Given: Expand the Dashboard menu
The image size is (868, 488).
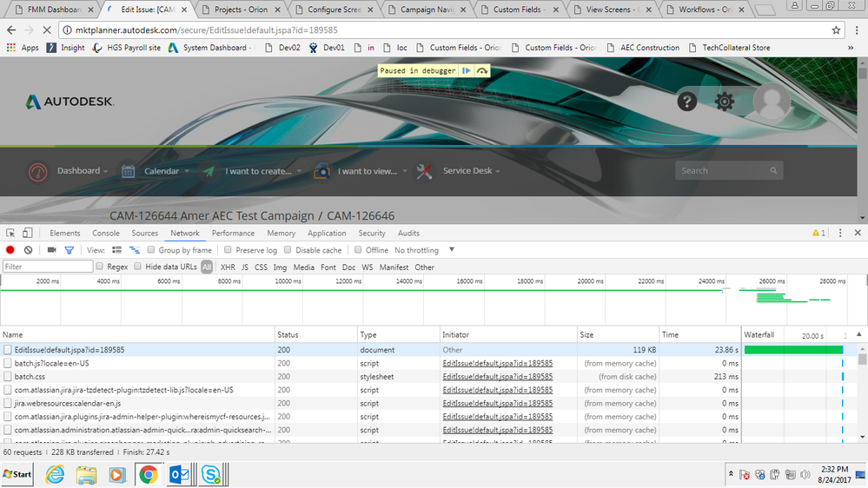Looking at the screenshot, I should click(83, 171).
